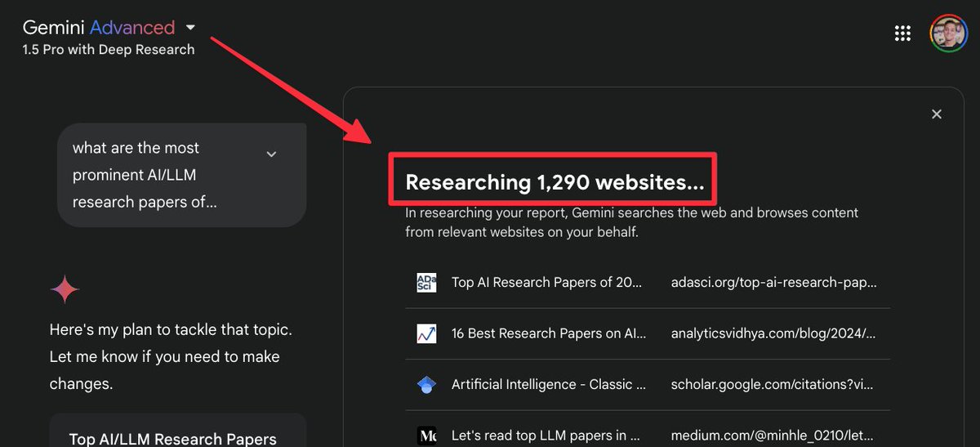
Task: Click the Google Scholar site favicon
Action: (x=426, y=385)
